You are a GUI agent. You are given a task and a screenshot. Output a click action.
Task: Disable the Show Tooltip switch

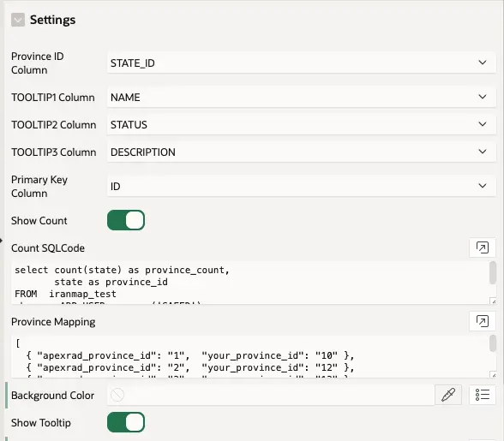pos(126,422)
